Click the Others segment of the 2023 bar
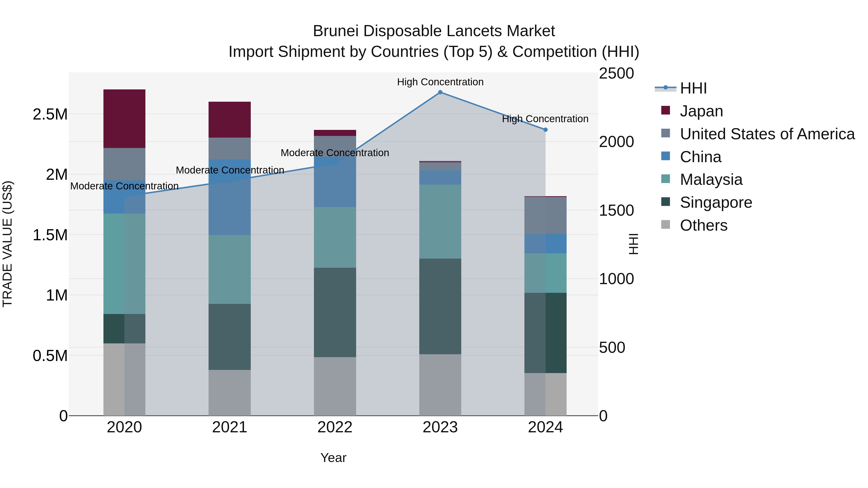The width and height of the screenshot is (868, 488). coord(440,385)
